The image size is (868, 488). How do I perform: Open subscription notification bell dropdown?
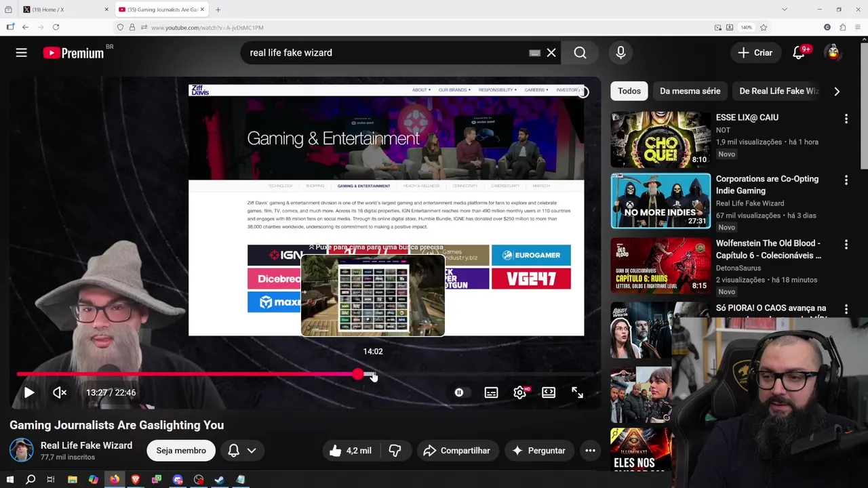click(x=242, y=451)
